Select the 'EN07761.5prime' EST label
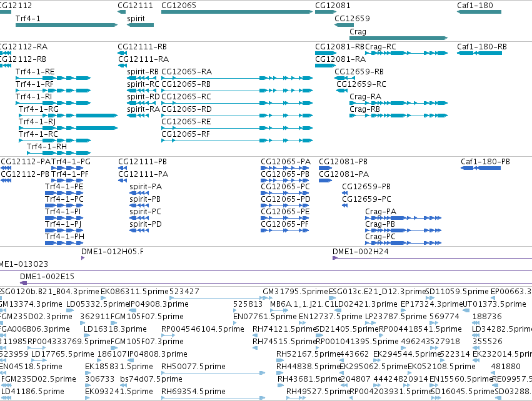 click(265, 317)
